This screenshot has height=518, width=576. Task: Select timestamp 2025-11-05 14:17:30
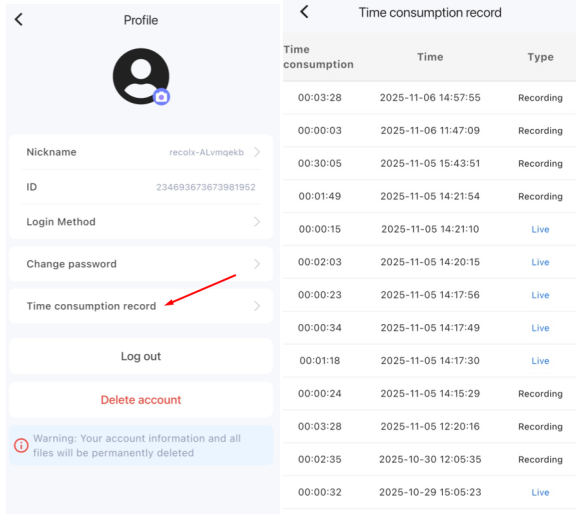pos(430,361)
